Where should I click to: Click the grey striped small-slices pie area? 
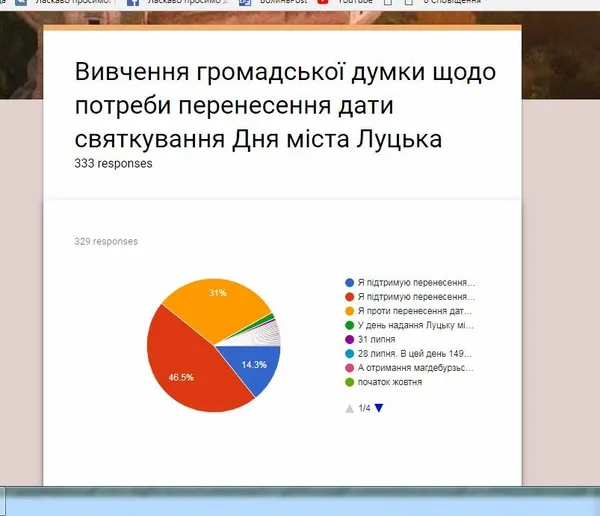(x=268, y=336)
